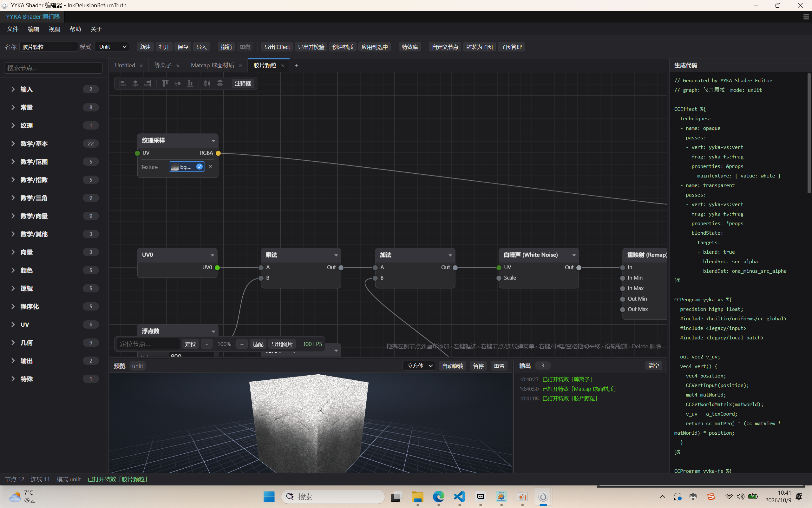
Task: Close the Untitled tab
Action: tap(141, 66)
